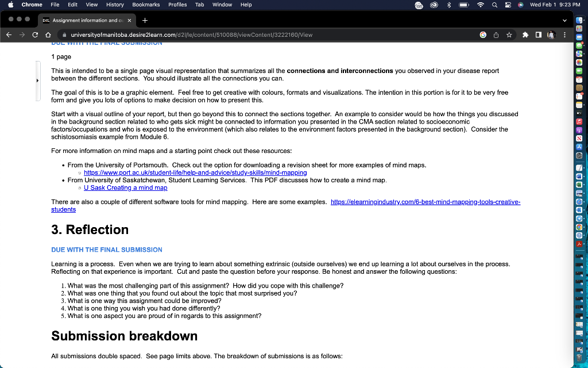Viewport: 588px width, 368px height.
Task: Navigate back with the arrow icon
Action: [x=9, y=34]
